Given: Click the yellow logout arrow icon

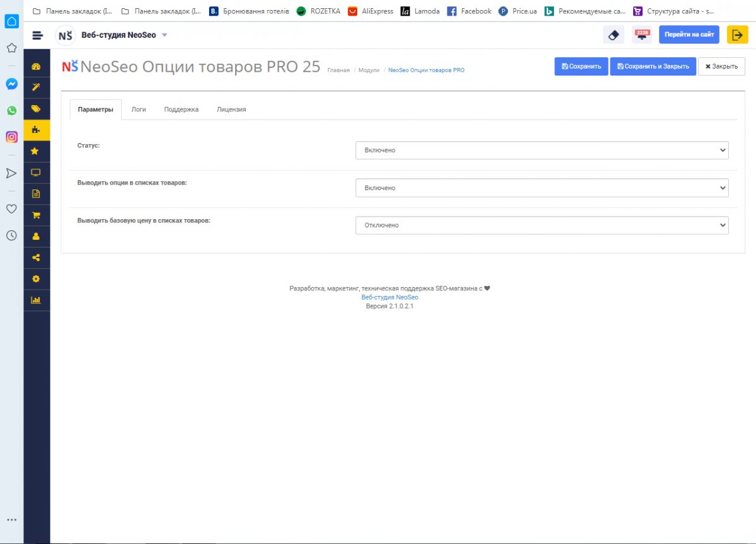Looking at the screenshot, I should tap(737, 35).
